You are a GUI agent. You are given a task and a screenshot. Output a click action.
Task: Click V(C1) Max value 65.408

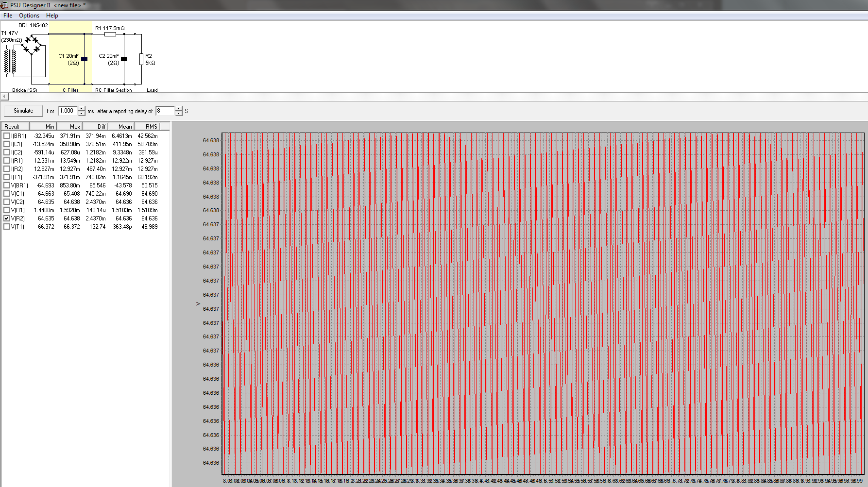(71, 194)
